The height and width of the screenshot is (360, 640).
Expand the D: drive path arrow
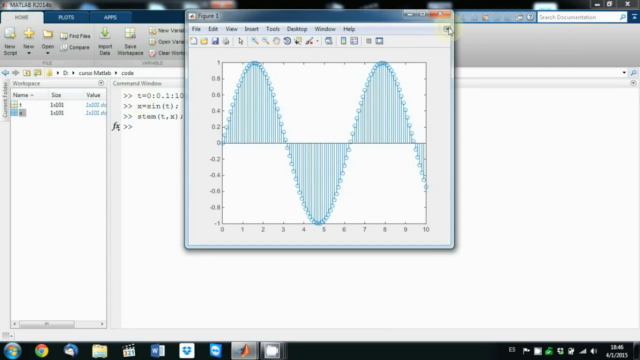point(73,73)
